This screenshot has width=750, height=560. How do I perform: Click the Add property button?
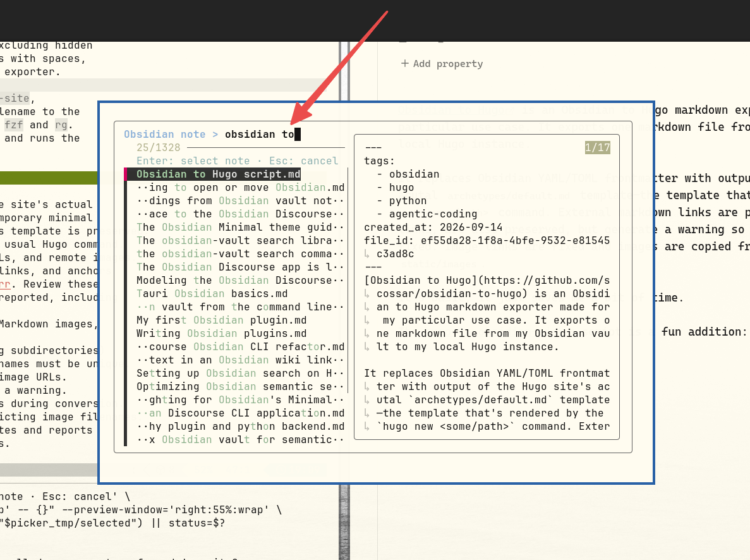click(x=442, y=64)
